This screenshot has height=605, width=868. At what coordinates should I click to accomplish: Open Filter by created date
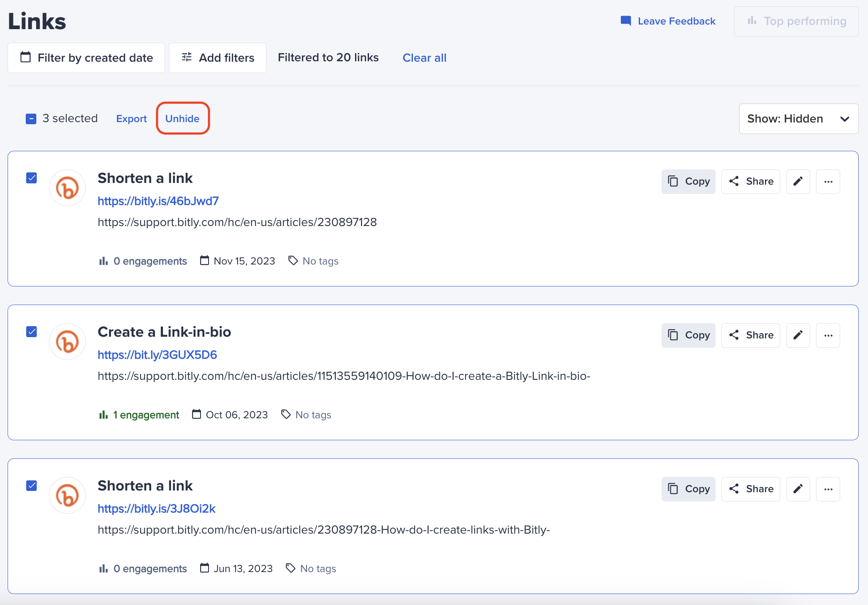86,58
